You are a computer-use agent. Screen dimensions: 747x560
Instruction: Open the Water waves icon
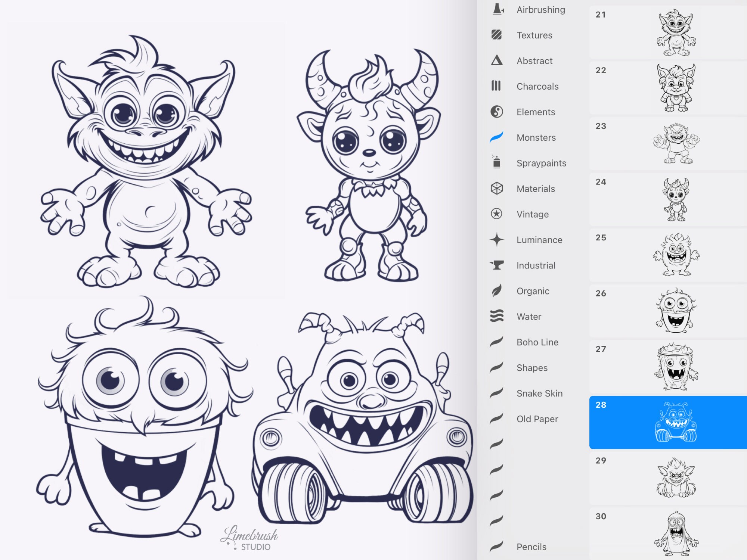click(x=497, y=316)
